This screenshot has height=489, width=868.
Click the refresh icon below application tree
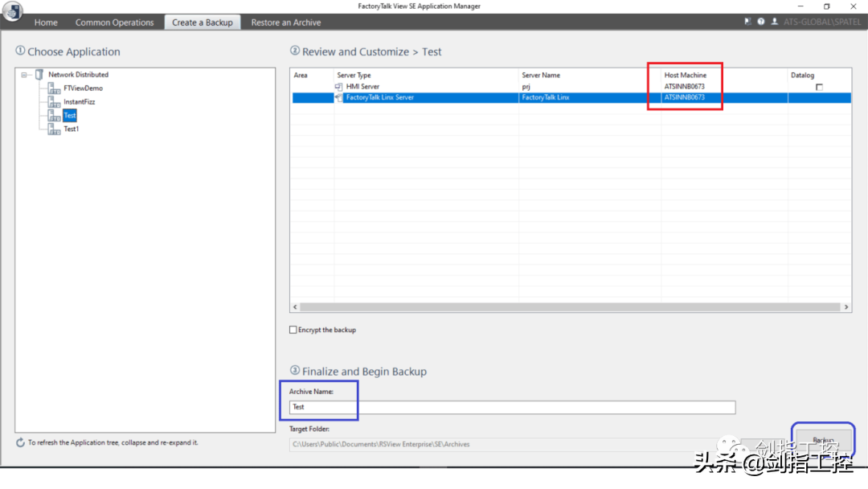tap(20, 442)
